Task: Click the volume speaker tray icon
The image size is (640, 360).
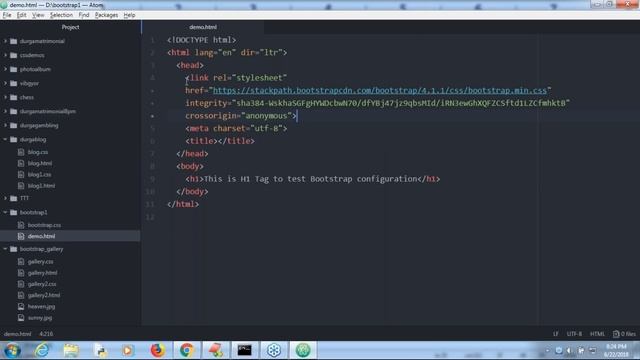Action: [x=569, y=351]
